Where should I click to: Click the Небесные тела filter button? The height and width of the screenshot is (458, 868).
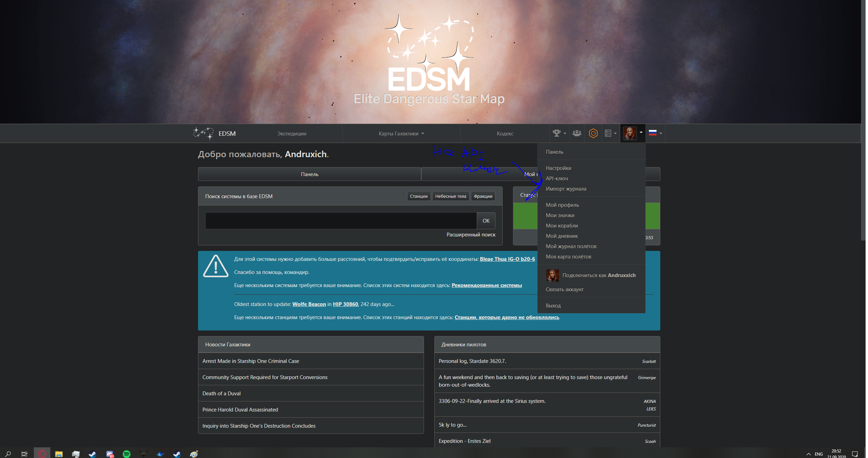pos(451,196)
